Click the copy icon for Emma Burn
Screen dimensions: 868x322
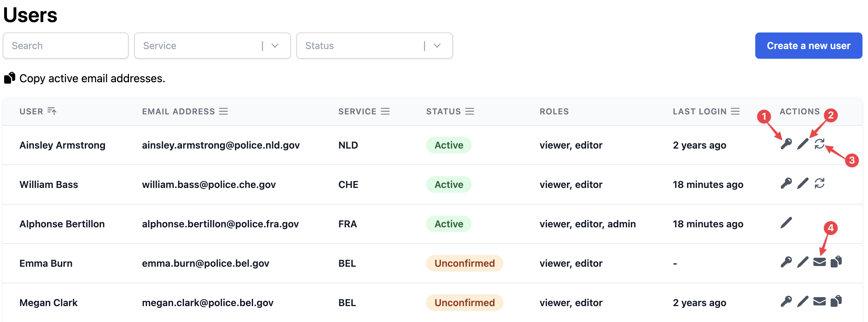click(837, 263)
